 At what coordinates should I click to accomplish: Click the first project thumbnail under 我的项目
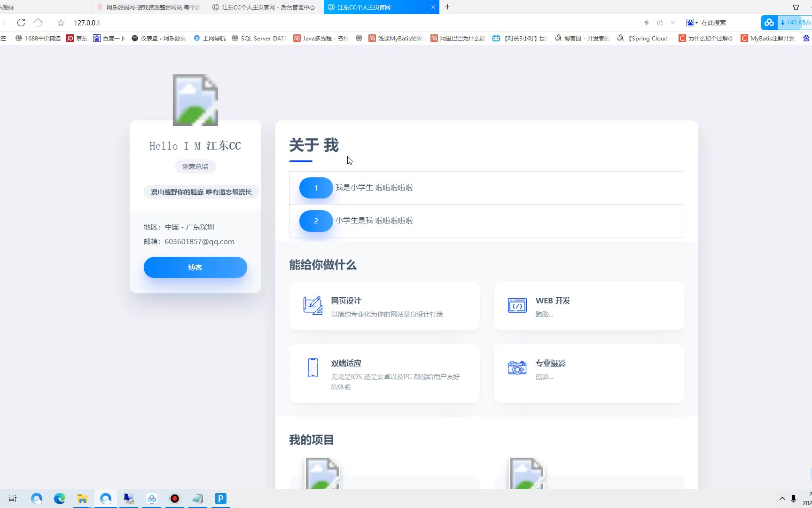[x=322, y=473]
